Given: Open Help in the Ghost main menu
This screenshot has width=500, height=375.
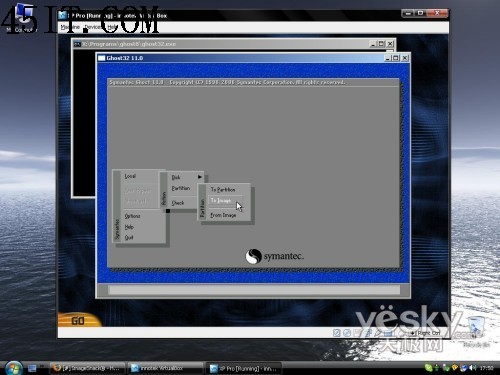Looking at the screenshot, I should pyautogui.click(x=129, y=227).
